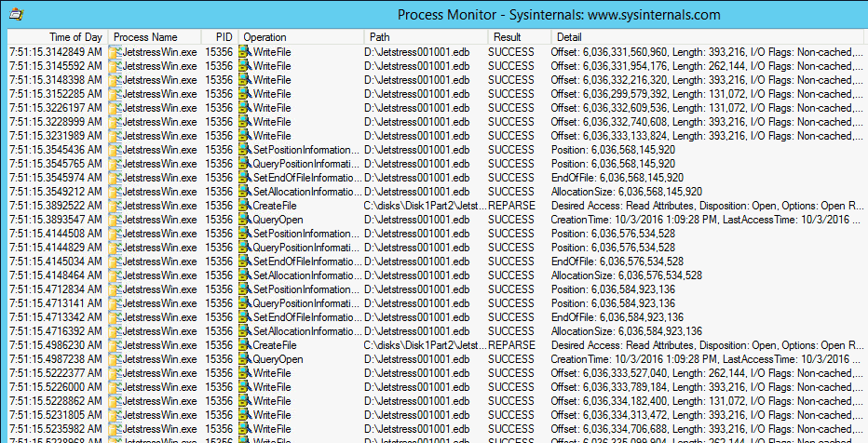This screenshot has height=443, width=868.
Task: Click the Result column header
Action: click(x=520, y=37)
